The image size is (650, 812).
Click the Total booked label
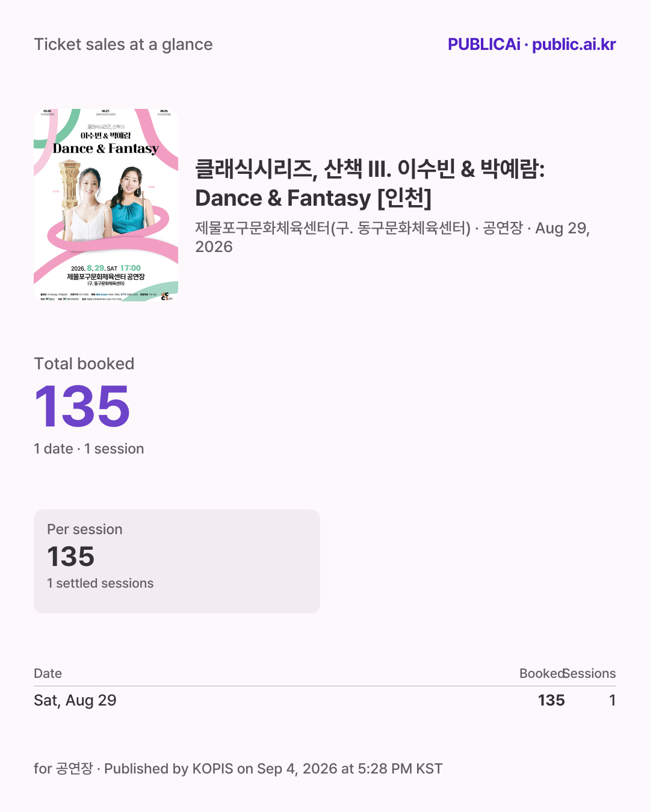[x=84, y=364]
